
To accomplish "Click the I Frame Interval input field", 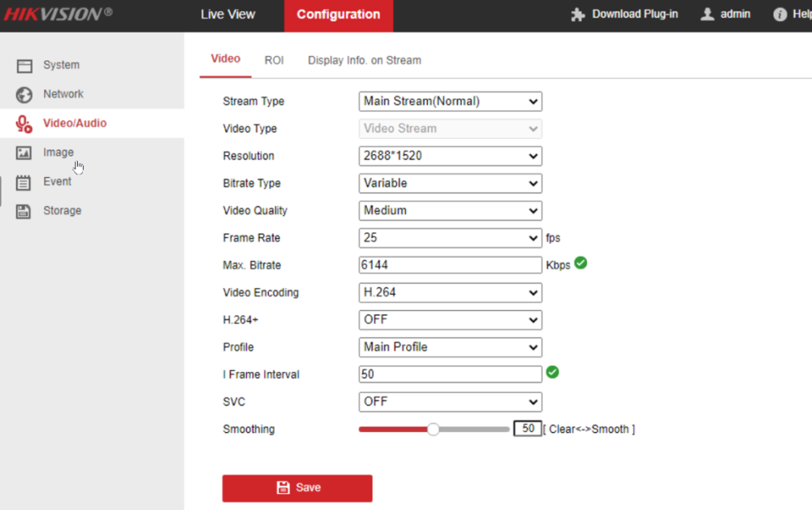I will pos(450,374).
